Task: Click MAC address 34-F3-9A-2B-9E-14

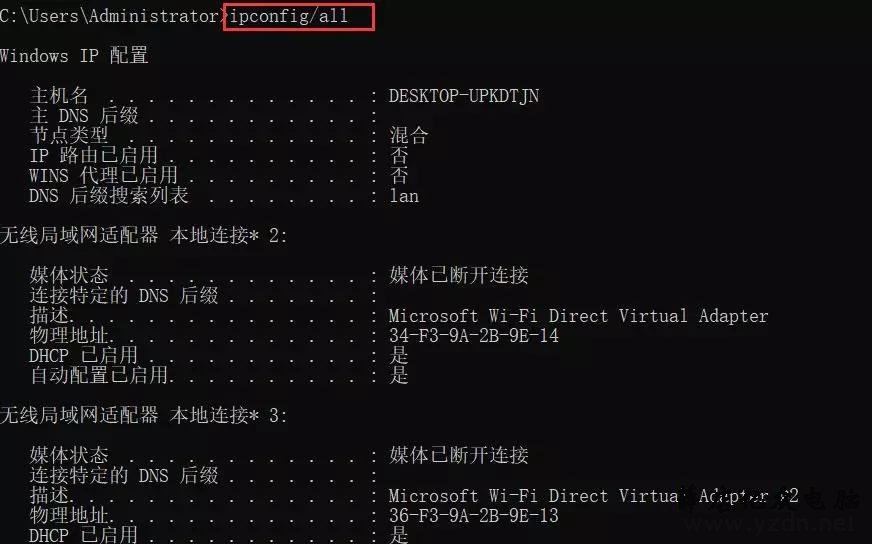Action: (x=474, y=335)
